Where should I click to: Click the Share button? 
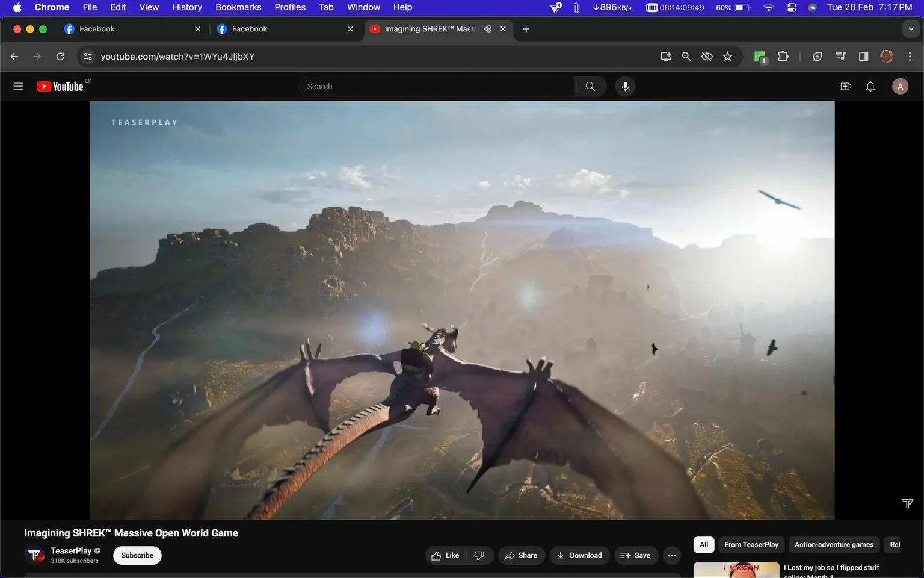tap(521, 555)
